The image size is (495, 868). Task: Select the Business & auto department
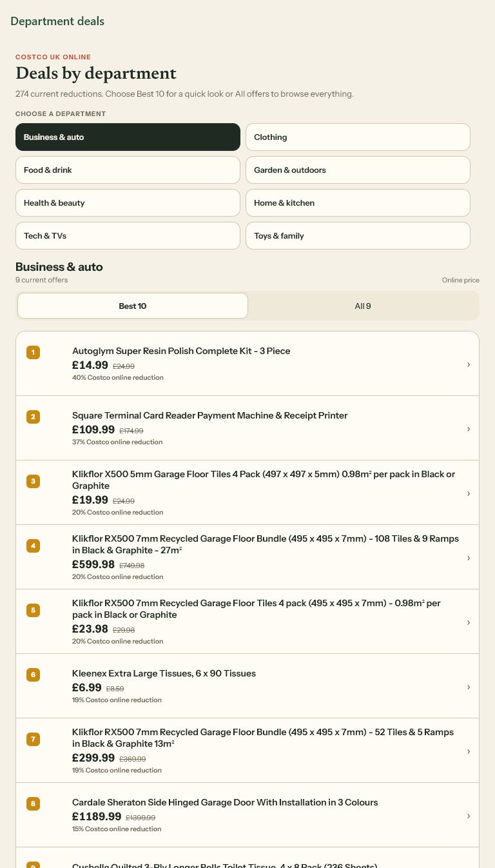pos(128,137)
